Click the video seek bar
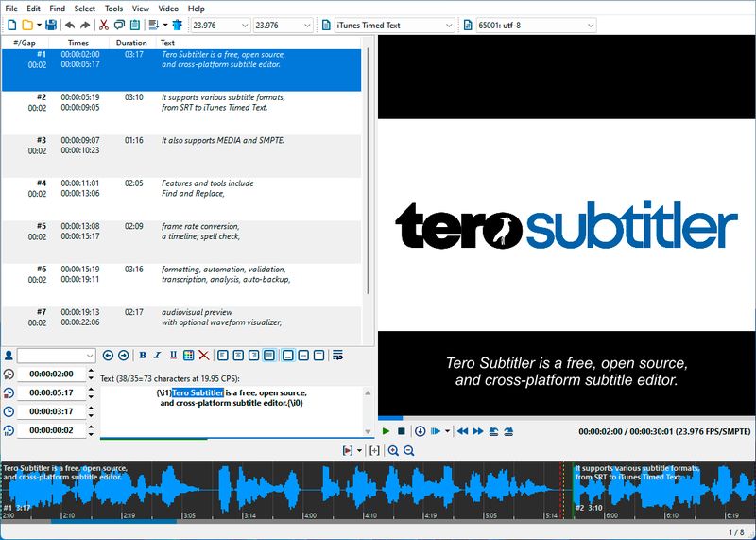Image resolution: width=756 pixels, height=540 pixels. (x=567, y=418)
